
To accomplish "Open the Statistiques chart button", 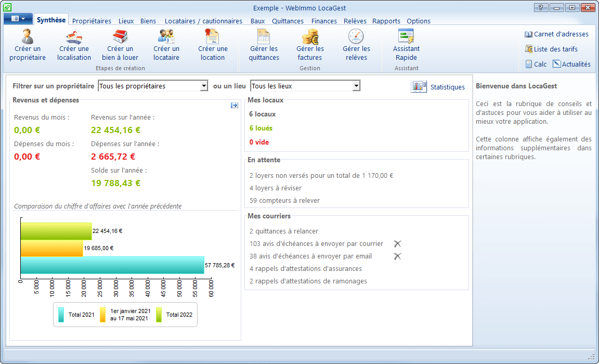I will point(419,87).
